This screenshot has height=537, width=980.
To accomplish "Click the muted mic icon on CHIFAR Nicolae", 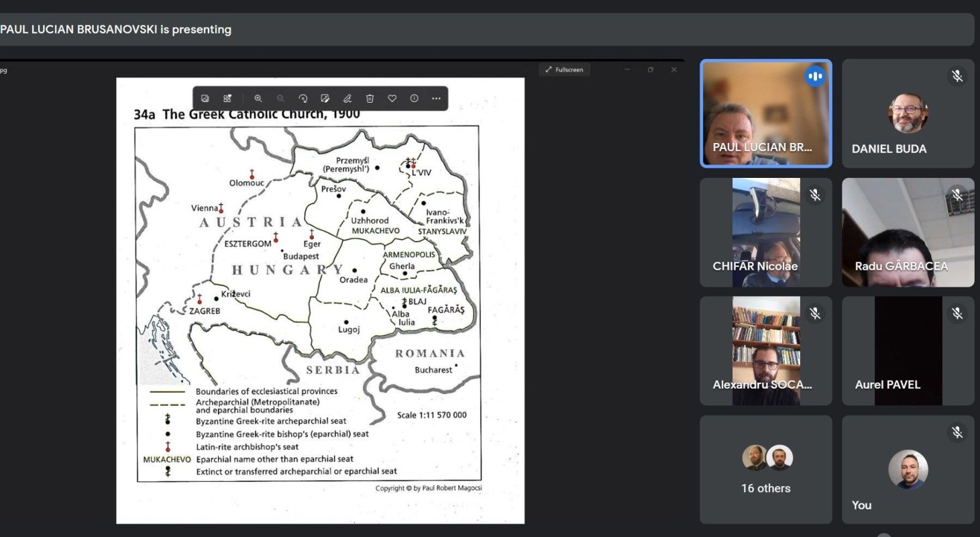I will click(815, 195).
